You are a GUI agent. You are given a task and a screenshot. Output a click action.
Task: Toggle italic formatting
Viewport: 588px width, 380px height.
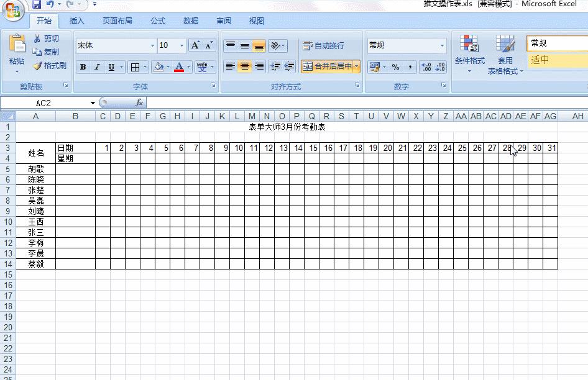98,67
